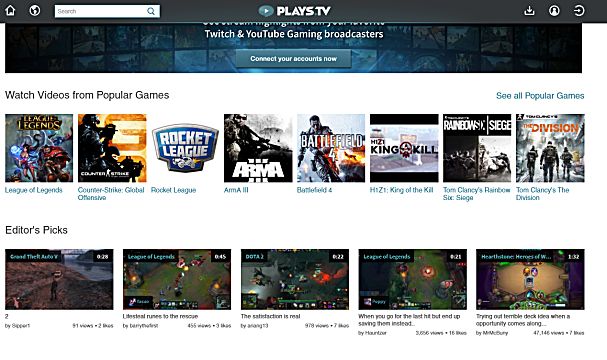Screen dimensions: 607x360
Task: Click ArmA III text link
Action: click(x=236, y=190)
